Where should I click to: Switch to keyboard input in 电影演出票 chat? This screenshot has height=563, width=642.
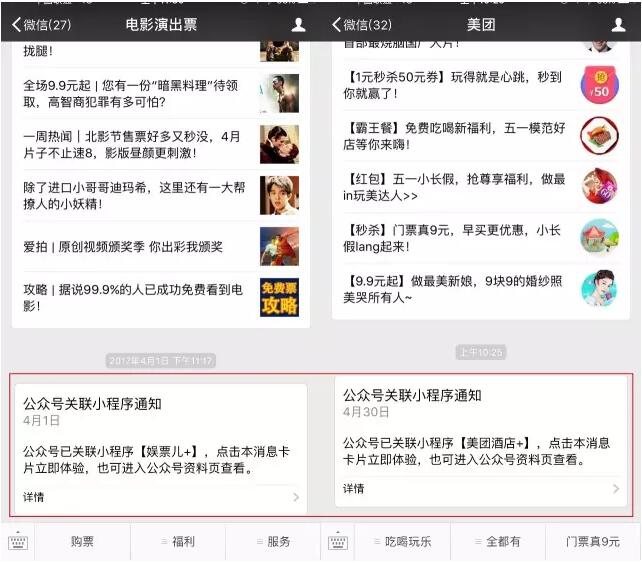click(18, 542)
